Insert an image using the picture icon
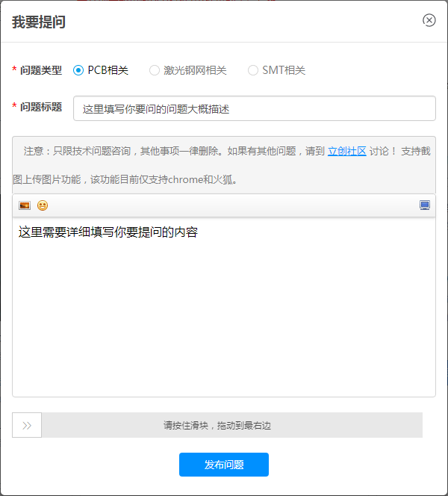 [25, 205]
